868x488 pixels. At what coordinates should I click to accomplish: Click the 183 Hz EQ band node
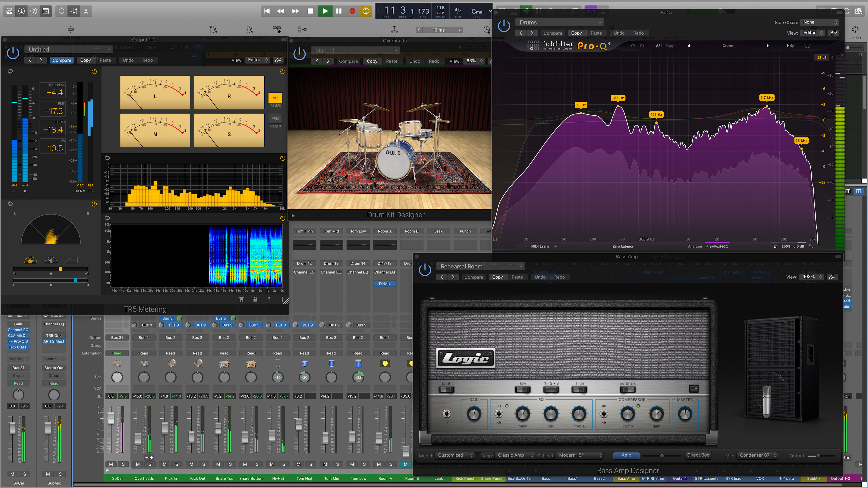pyautogui.click(x=618, y=106)
